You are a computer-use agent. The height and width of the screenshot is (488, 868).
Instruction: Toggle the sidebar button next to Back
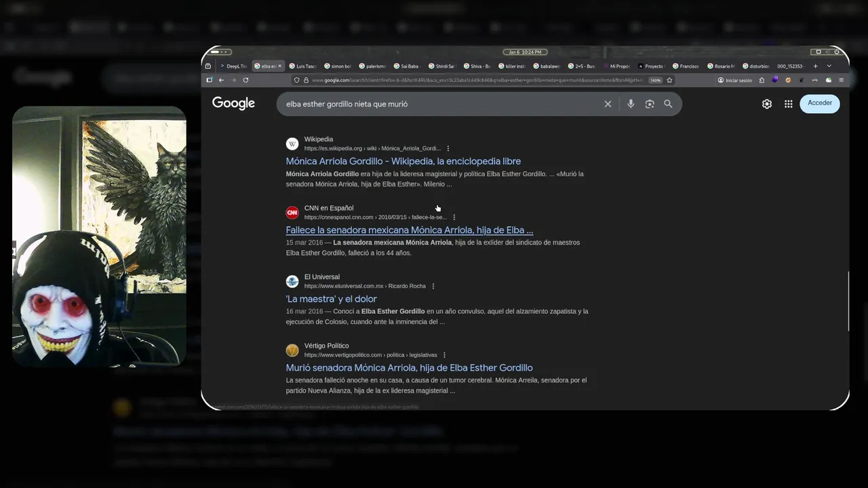click(x=210, y=80)
